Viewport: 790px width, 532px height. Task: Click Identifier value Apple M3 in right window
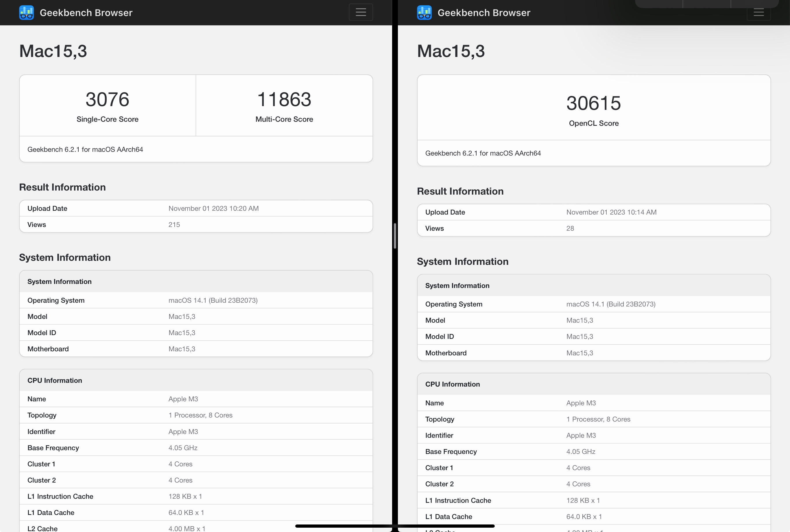581,435
